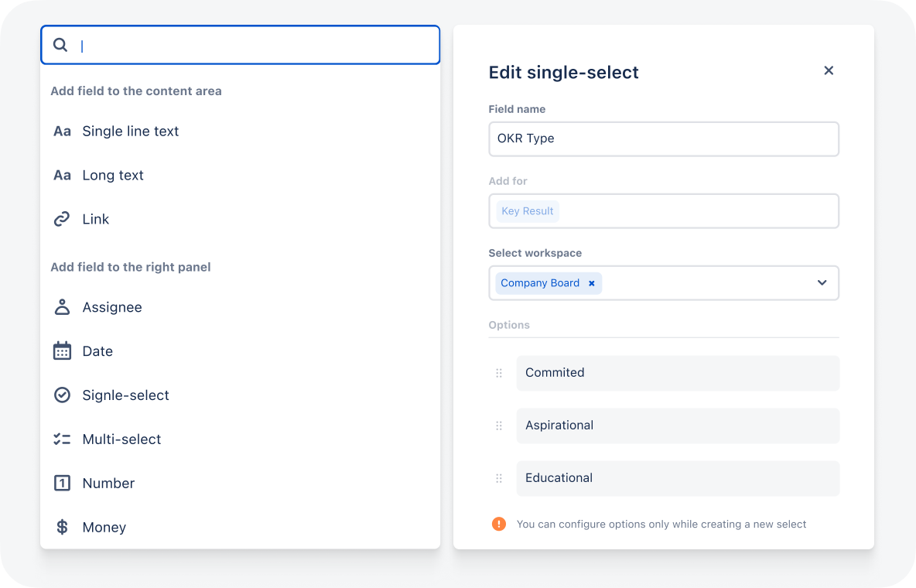Click the 'Field name' label
Image resolution: width=916 pixels, height=588 pixels.
point(517,109)
